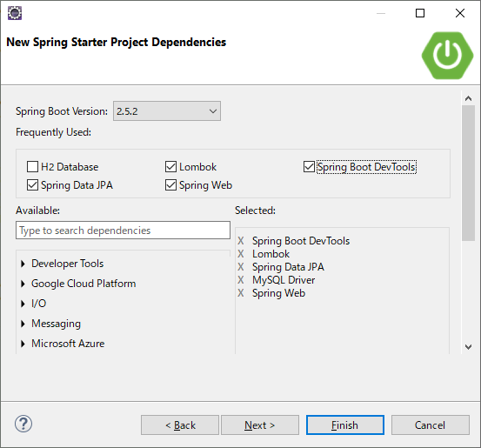Expand the Microsoft Azure category
Viewport: 481px width, 448px height.
[x=23, y=344]
